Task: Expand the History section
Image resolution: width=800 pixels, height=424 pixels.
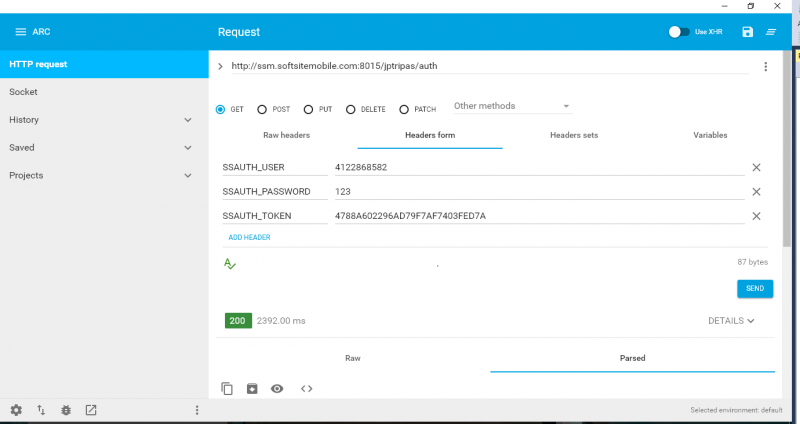Action: coord(188,120)
